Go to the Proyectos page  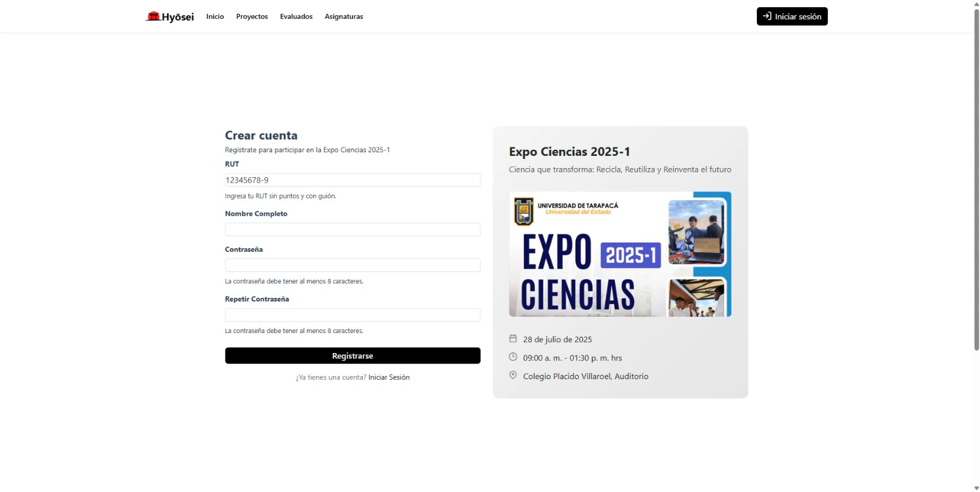point(252,16)
